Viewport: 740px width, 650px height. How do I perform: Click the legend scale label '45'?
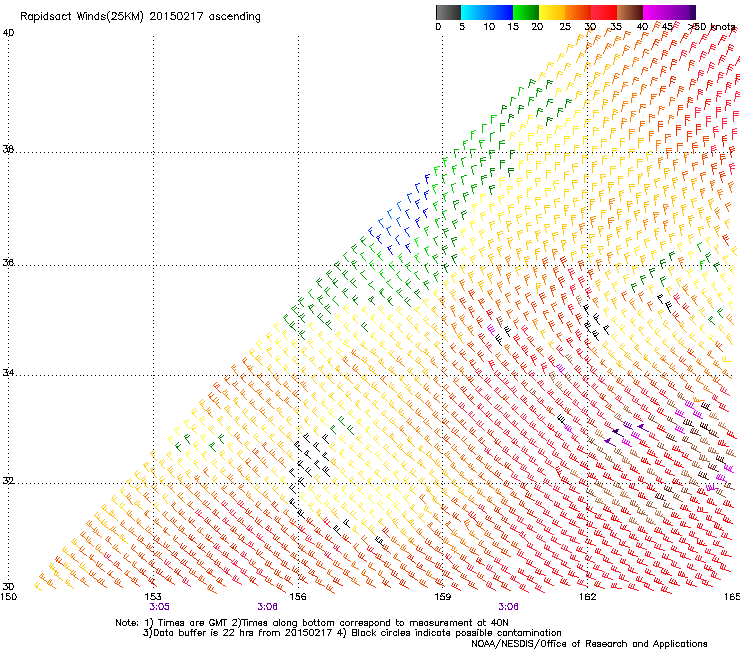[667, 27]
